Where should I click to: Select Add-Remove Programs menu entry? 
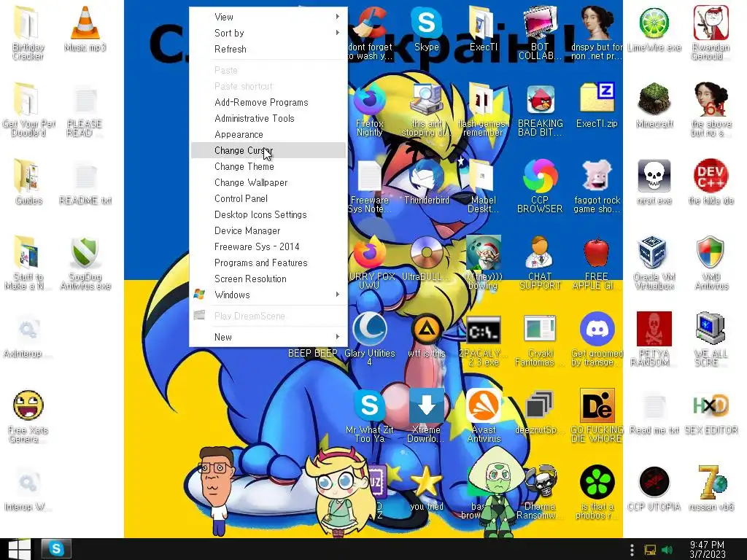coord(268,102)
